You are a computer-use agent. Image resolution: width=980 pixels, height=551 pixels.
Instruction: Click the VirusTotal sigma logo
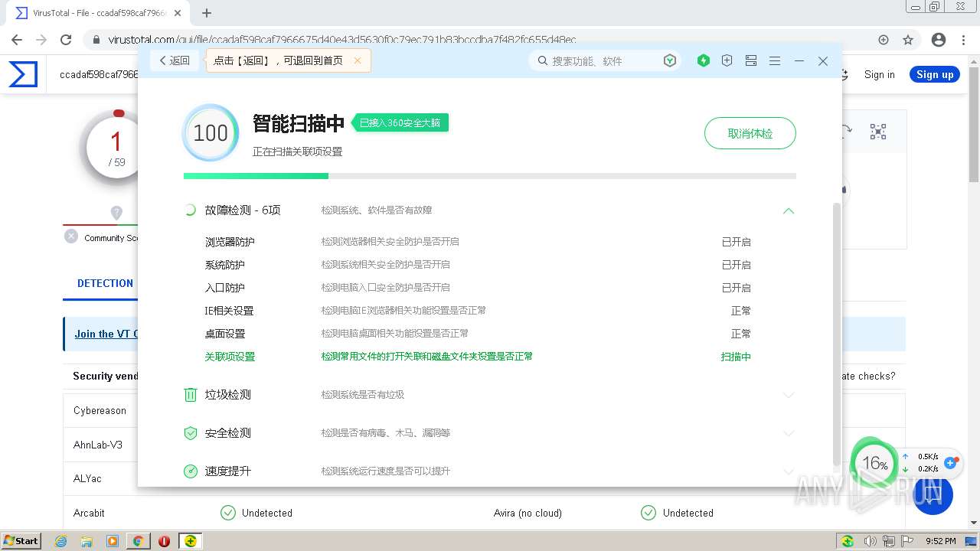[x=23, y=74]
